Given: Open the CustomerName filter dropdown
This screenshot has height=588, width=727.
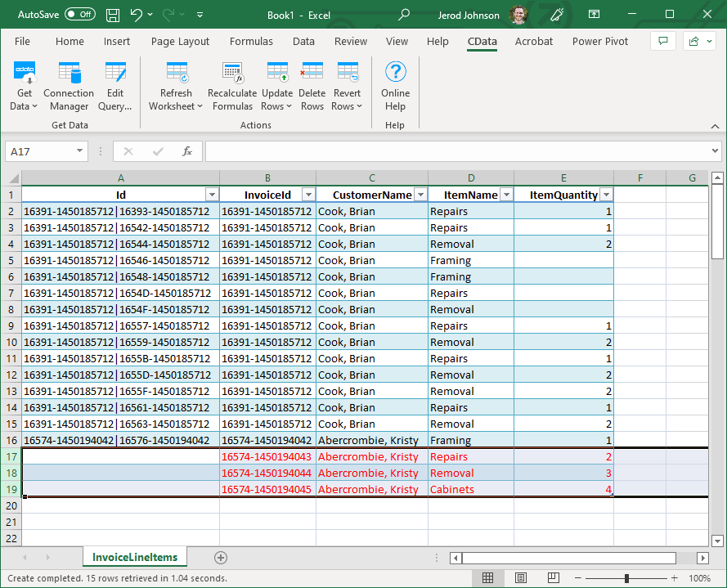Looking at the screenshot, I should [x=420, y=195].
